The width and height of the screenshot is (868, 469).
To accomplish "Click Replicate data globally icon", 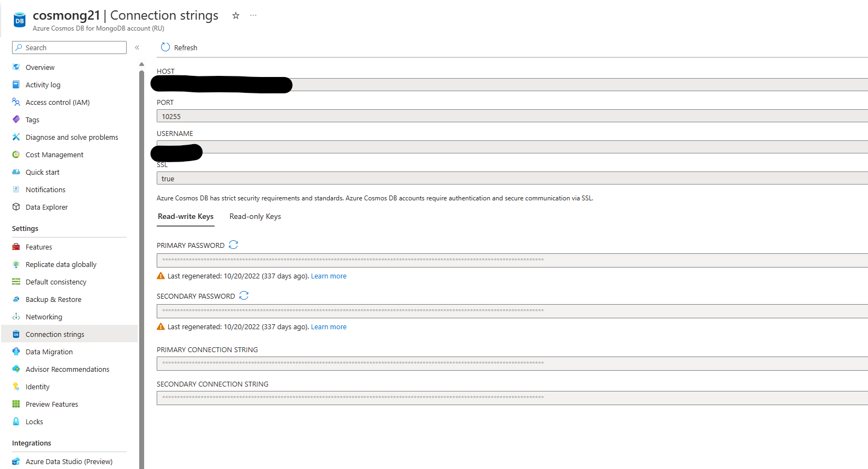I will pyautogui.click(x=16, y=264).
